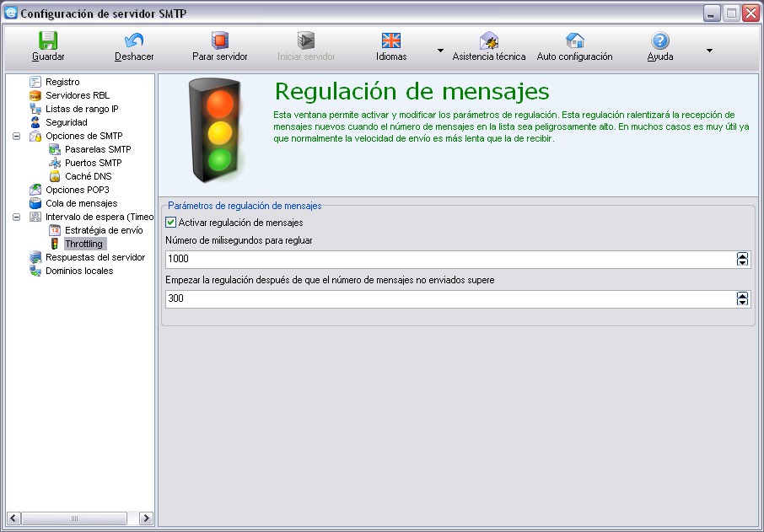Select the Listas de rango IP icon
764x532 pixels.
[x=35, y=109]
